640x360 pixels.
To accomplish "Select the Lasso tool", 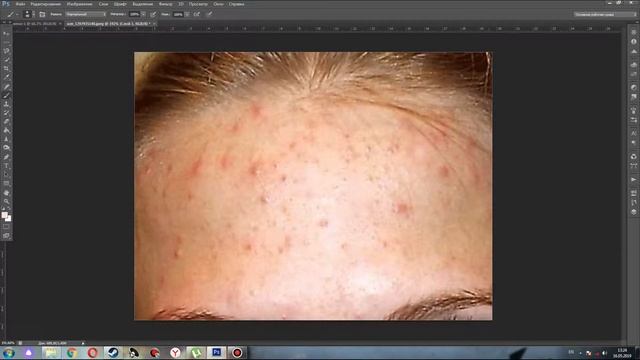I will coord(6,51).
